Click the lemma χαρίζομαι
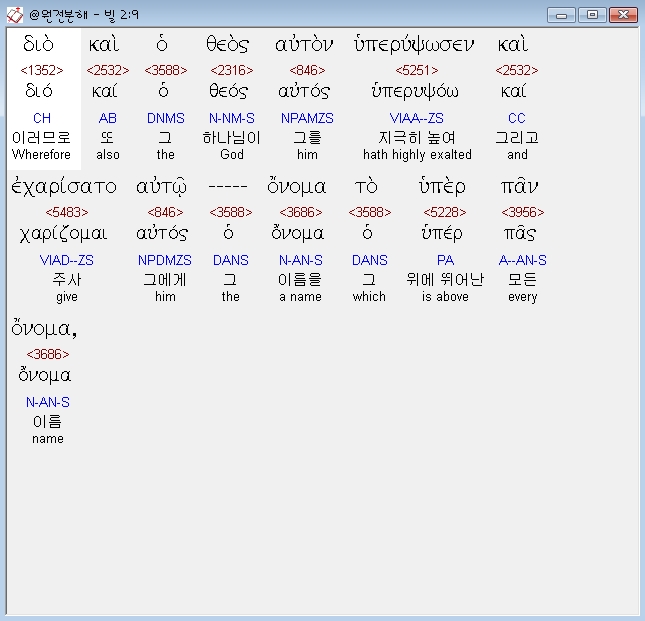The image size is (645, 621). tap(64, 234)
